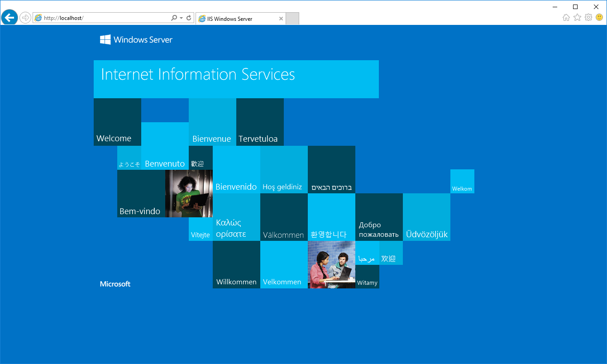607x364 pixels.
Task: Click the Internet Information Services banner
Action: (236, 79)
